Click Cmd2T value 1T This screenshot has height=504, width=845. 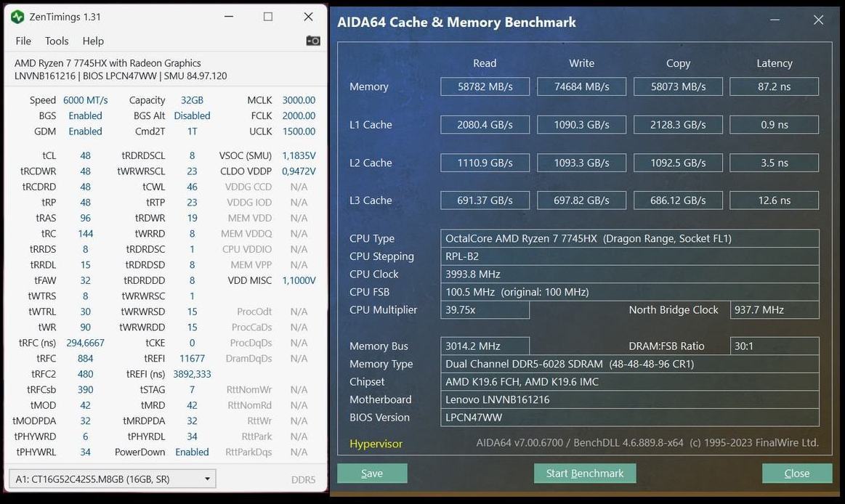[x=192, y=131]
